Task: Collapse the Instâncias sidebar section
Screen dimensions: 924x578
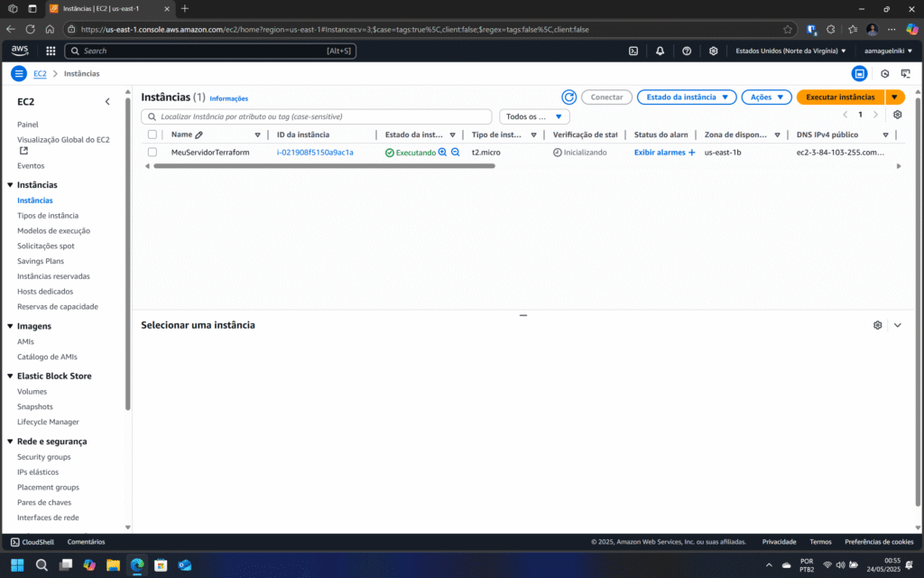Action: click(x=10, y=185)
